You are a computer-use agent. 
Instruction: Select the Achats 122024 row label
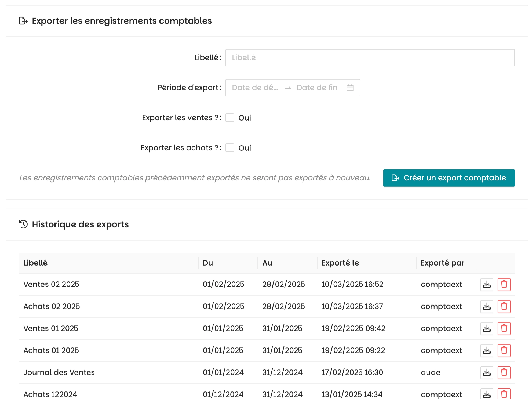(50, 394)
